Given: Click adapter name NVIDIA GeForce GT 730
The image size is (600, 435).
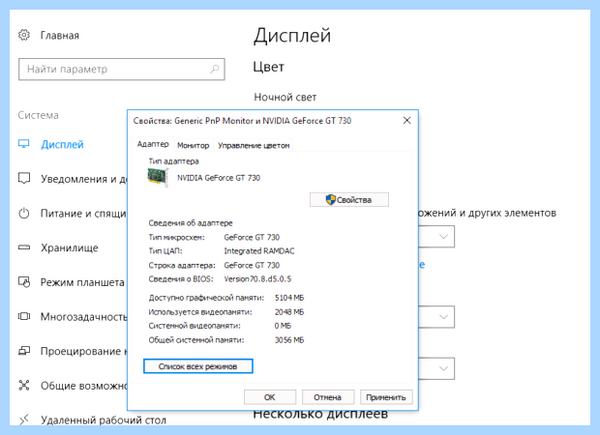Looking at the screenshot, I should (218, 178).
